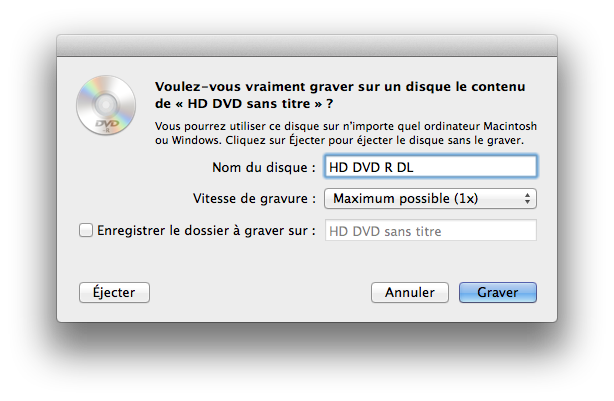Click the HD DVD sans titre folder name field
Screen dimensions: 614x401
click(x=430, y=230)
